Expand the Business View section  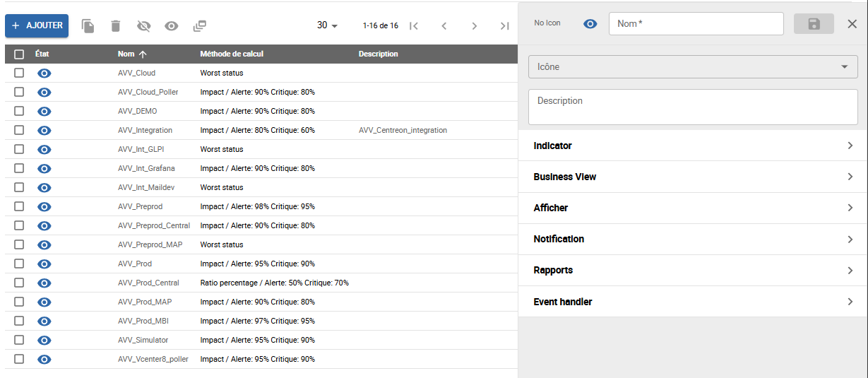[x=693, y=177]
